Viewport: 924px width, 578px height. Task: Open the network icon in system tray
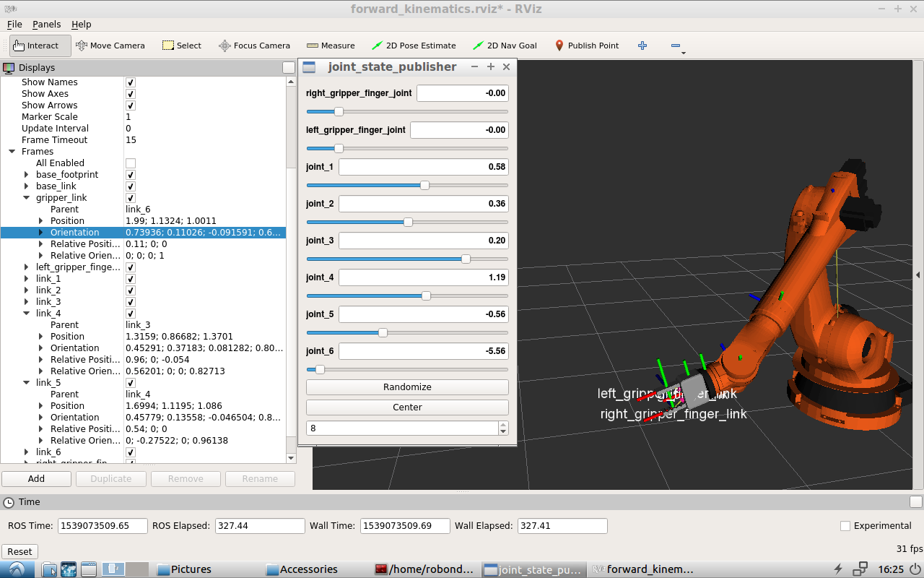coord(860,569)
